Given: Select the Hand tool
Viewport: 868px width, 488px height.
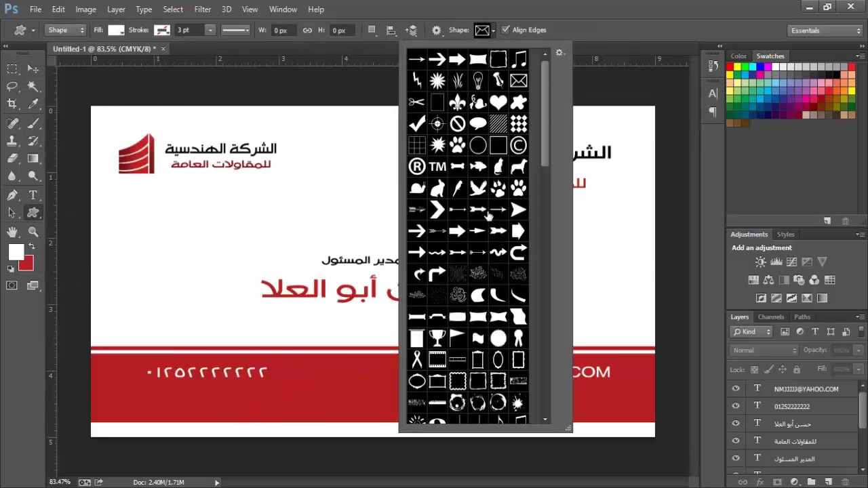Looking at the screenshot, I should pos(12,232).
